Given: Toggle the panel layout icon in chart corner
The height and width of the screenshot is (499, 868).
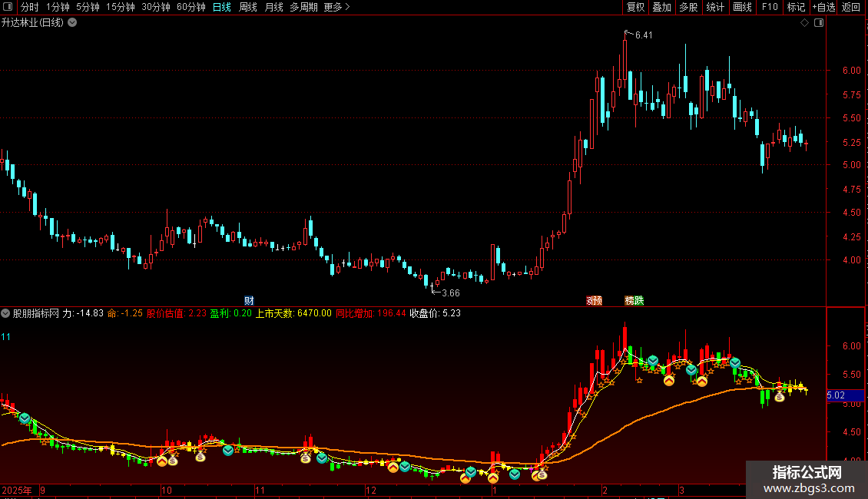Looking at the screenshot, I should coord(819,23).
